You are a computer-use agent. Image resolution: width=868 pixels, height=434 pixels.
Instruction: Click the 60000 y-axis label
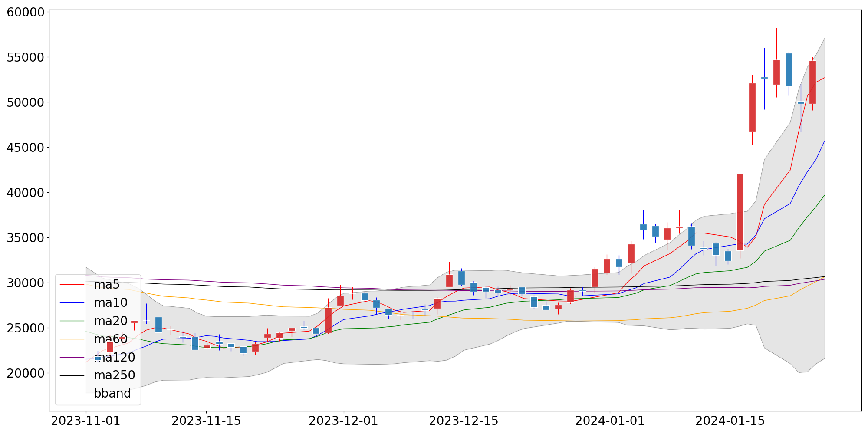pos(26,12)
